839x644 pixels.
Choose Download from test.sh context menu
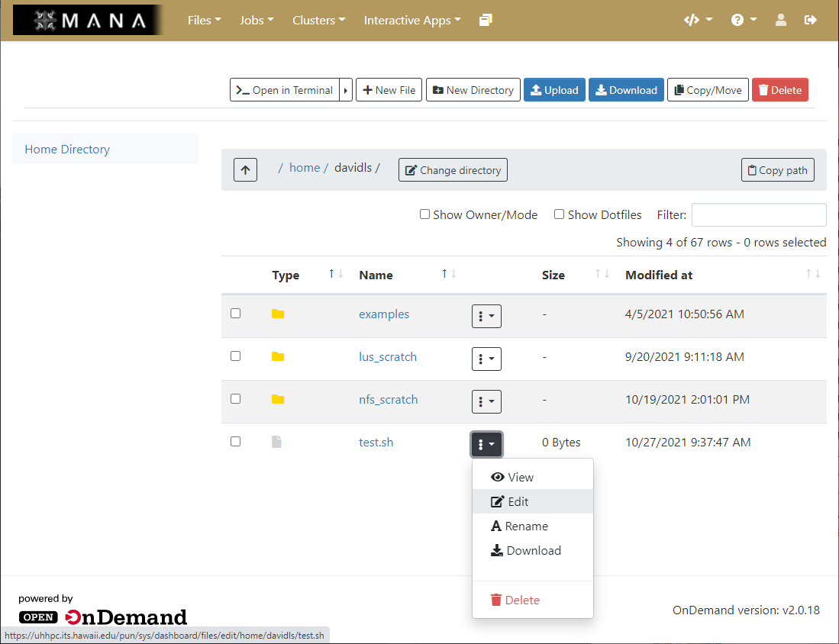point(532,551)
